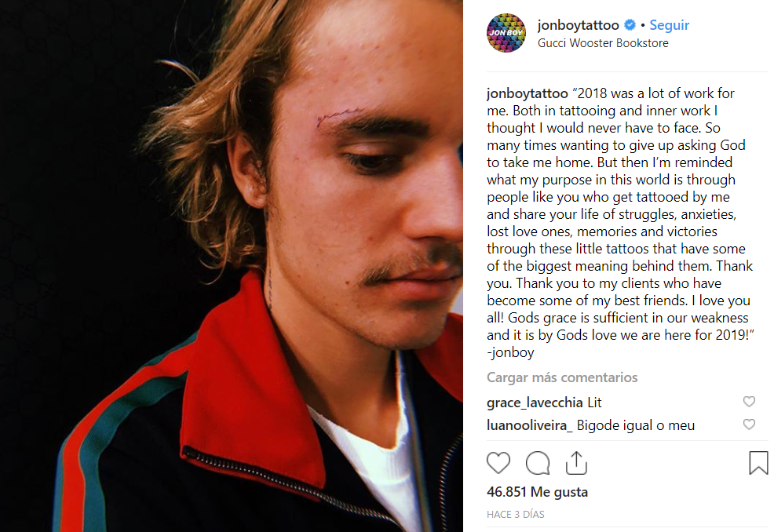View the 46.851 Me gusta list
The width and height of the screenshot is (774, 532).
point(537,492)
